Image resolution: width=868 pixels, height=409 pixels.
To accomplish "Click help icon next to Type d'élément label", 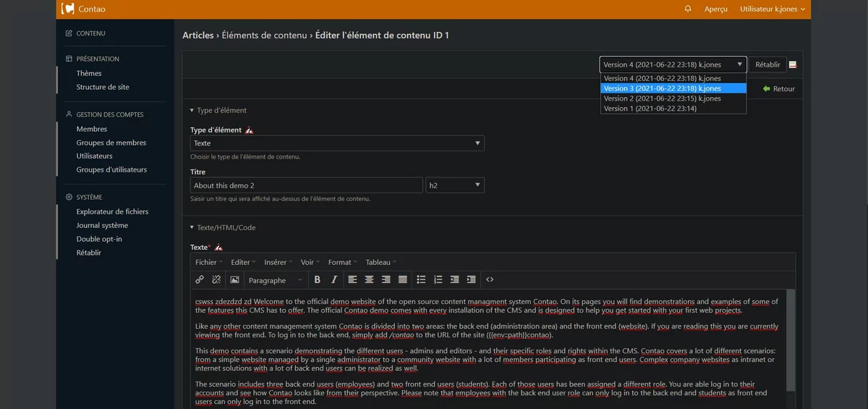I will (250, 130).
